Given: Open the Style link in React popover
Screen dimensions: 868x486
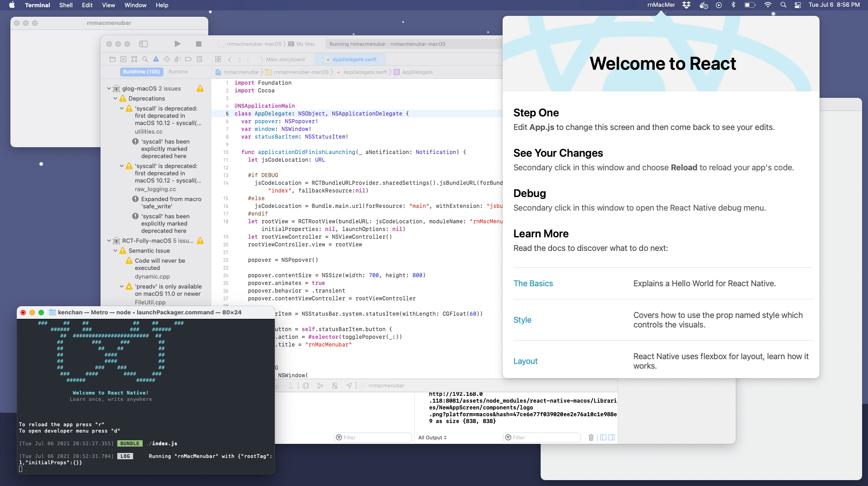Looking at the screenshot, I should tap(522, 320).
